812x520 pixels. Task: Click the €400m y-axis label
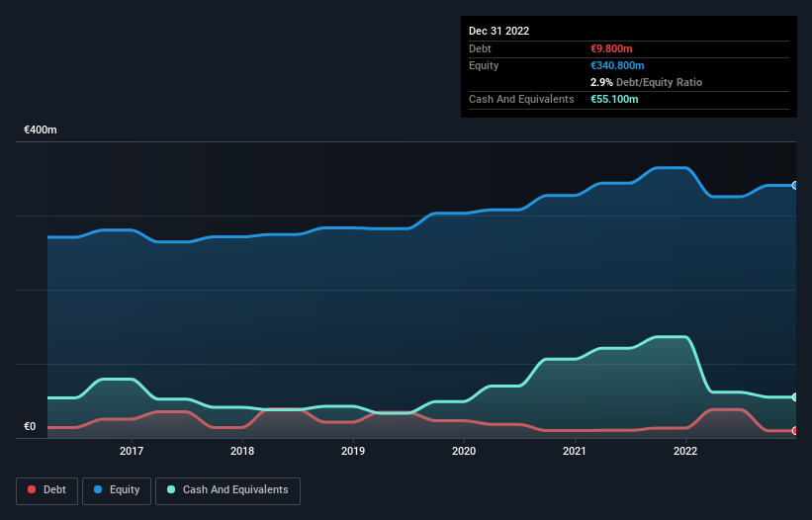(41, 130)
